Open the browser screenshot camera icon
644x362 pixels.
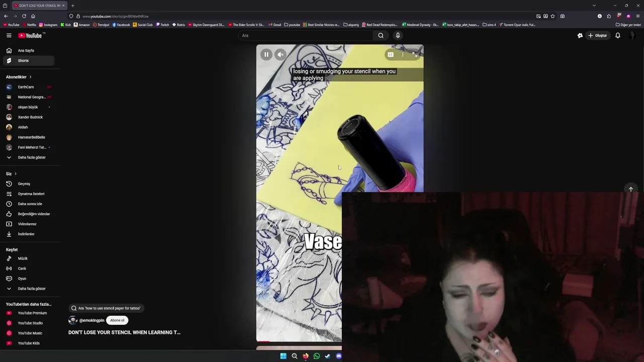point(562,16)
